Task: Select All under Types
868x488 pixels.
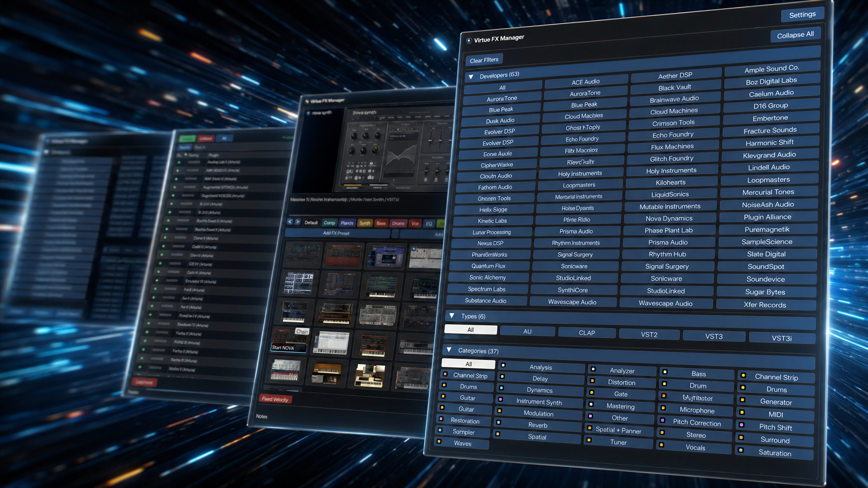Action: [470, 330]
